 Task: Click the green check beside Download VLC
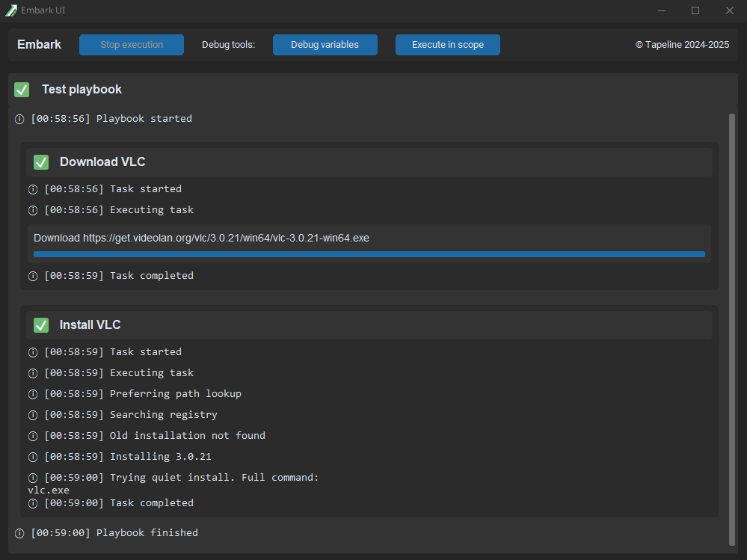click(x=41, y=162)
